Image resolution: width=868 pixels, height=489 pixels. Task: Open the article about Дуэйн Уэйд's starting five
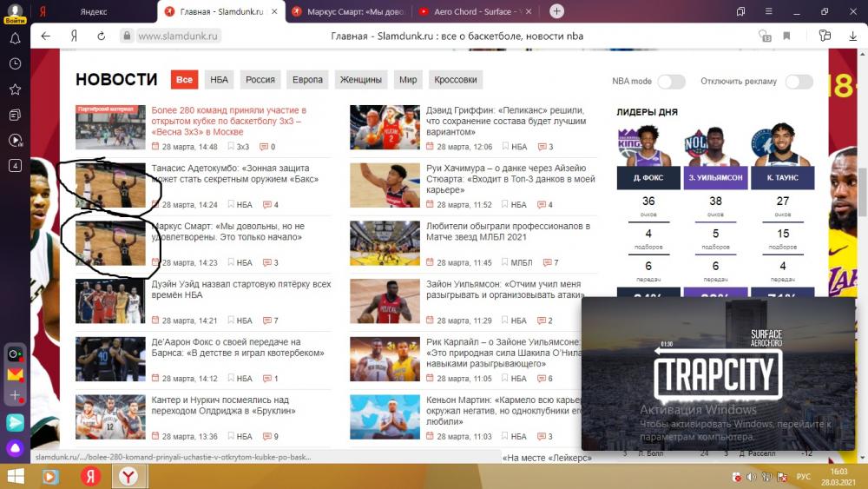pyautogui.click(x=240, y=290)
